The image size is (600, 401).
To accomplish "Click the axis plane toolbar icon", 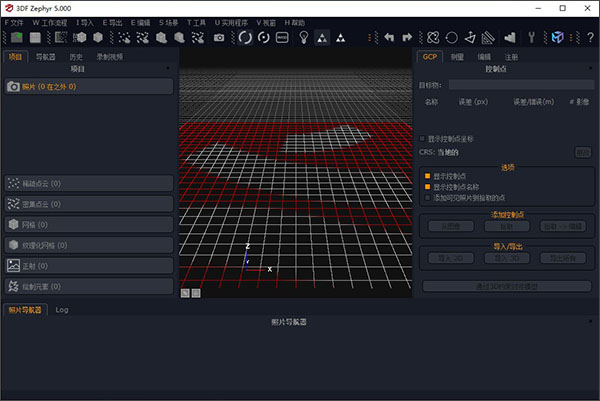I will (470, 37).
